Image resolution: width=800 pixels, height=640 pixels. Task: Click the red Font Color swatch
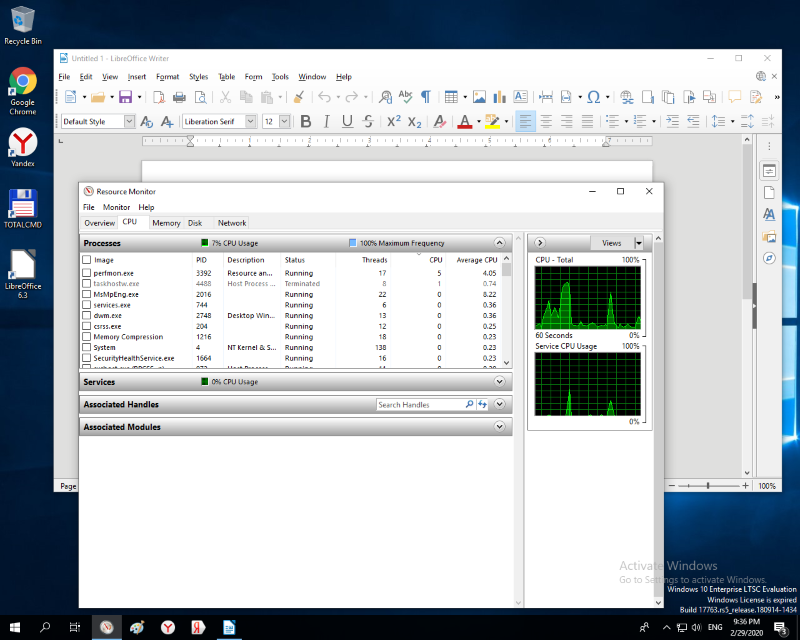pyautogui.click(x=464, y=121)
